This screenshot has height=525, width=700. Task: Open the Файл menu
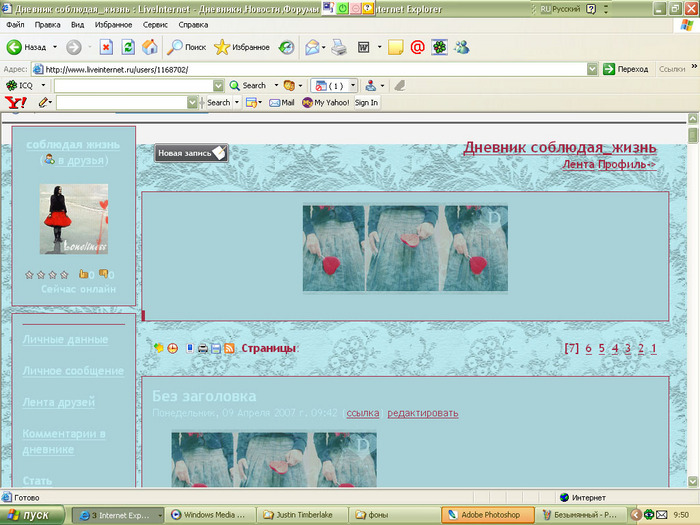pyautogui.click(x=15, y=25)
